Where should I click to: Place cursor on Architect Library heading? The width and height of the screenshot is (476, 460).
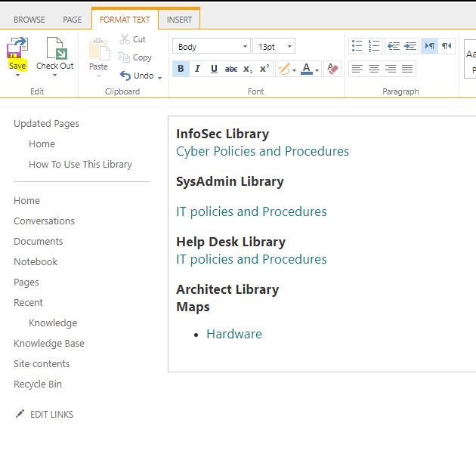[x=227, y=289]
